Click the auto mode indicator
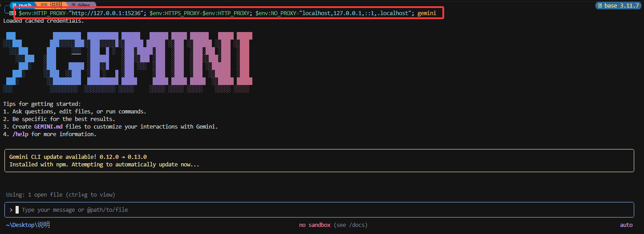644x234 pixels. 626,225
